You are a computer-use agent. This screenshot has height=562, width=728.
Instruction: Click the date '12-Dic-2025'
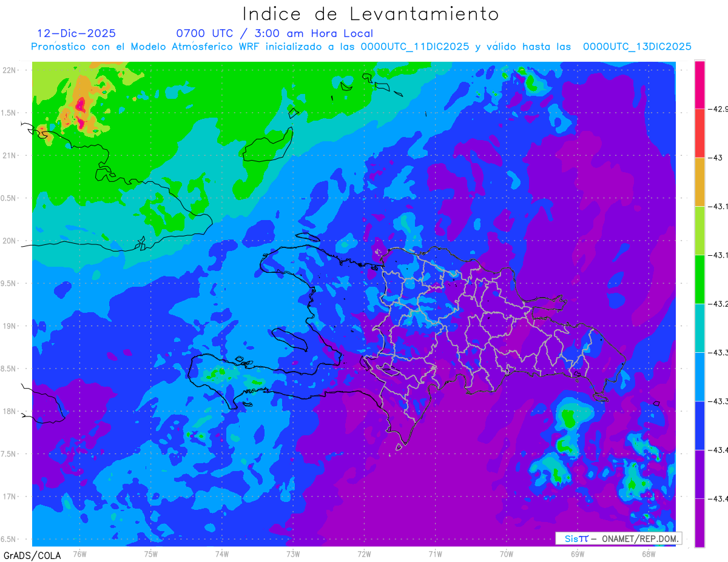pos(76,33)
